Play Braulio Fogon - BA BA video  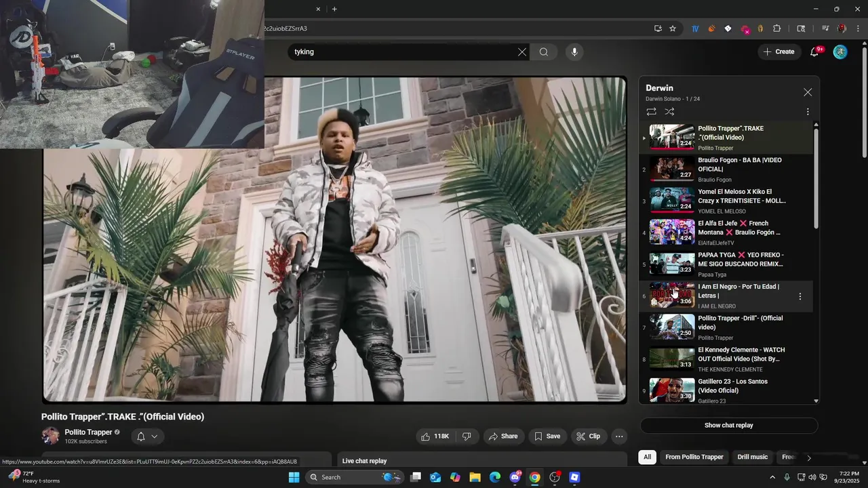click(x=726, y=169)
